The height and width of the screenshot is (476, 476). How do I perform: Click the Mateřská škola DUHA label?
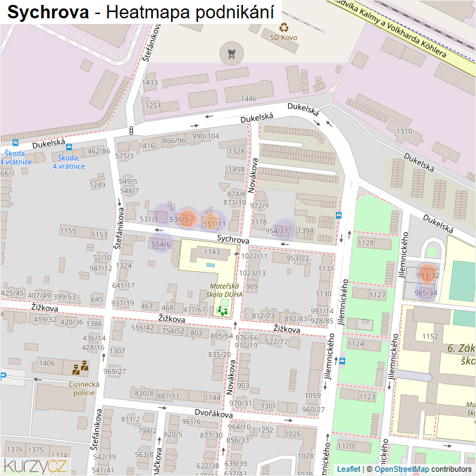(225, 290)
